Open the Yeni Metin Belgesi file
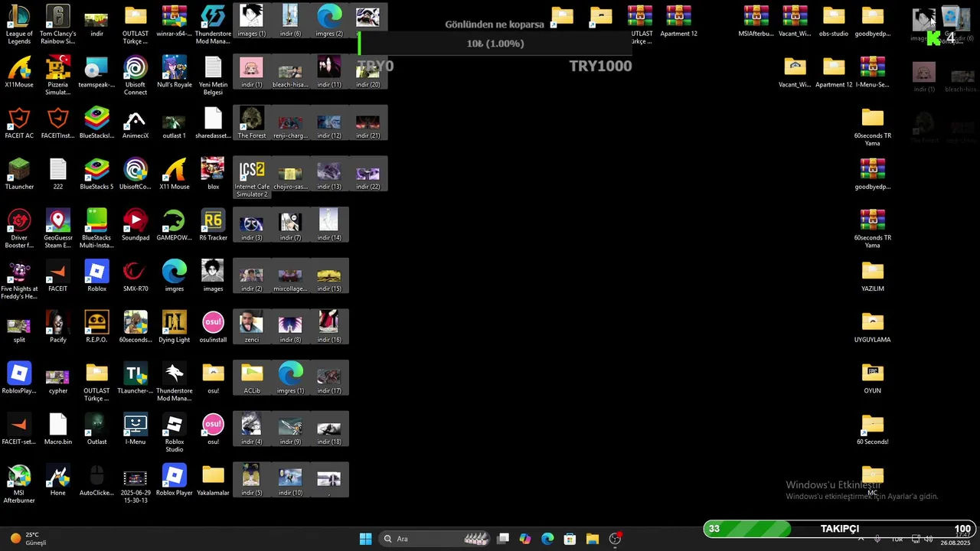This screenshot has height=551, width=980. tap(213, 75)
